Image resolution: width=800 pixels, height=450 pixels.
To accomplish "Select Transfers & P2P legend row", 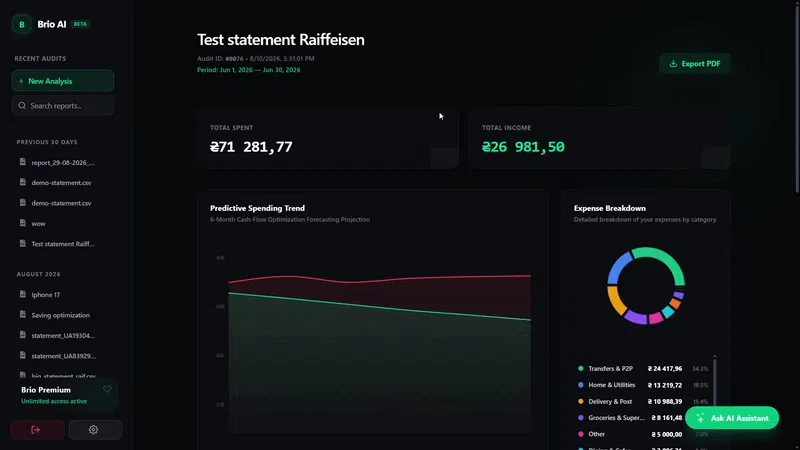I will (643, 368).
